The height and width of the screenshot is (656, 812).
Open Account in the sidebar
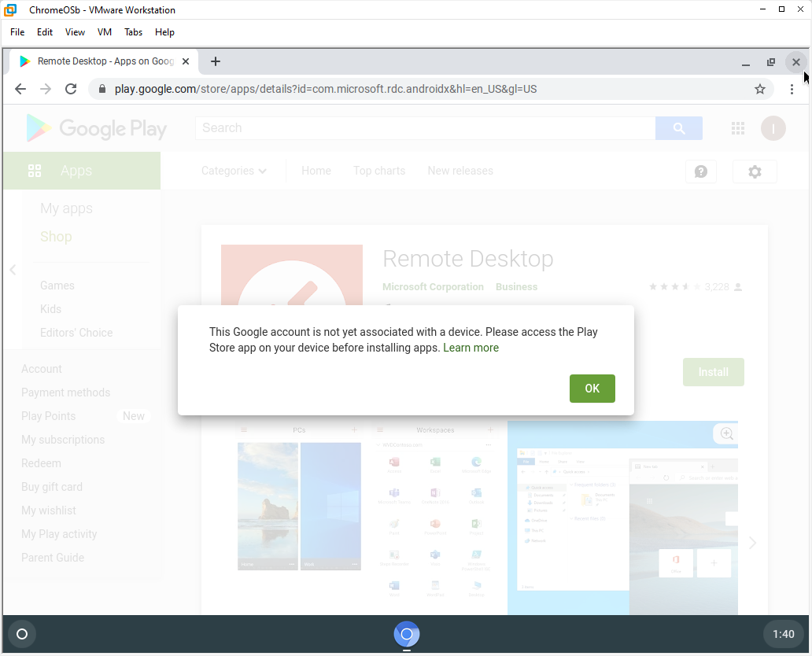pyautogui.click(x=42, y=369)
